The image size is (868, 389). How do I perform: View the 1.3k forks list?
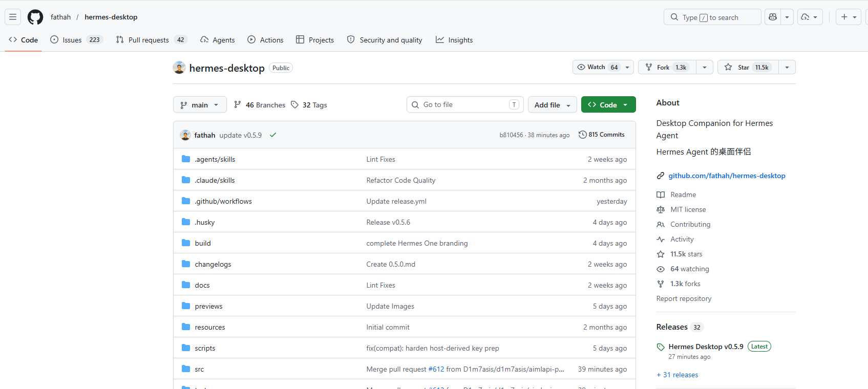[x=685, y=284]
